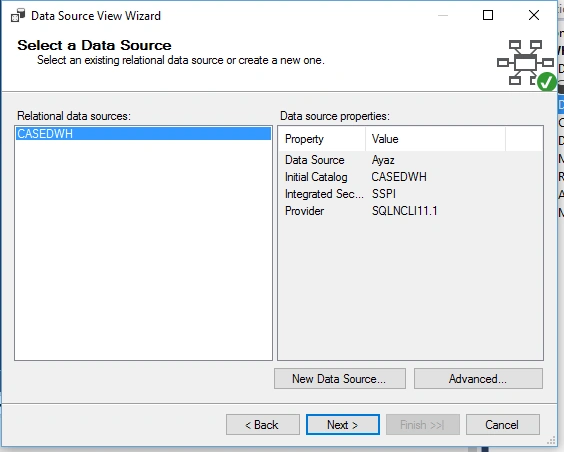
Task: Select the Initial Catalog property row
Action: coord(410,177)
